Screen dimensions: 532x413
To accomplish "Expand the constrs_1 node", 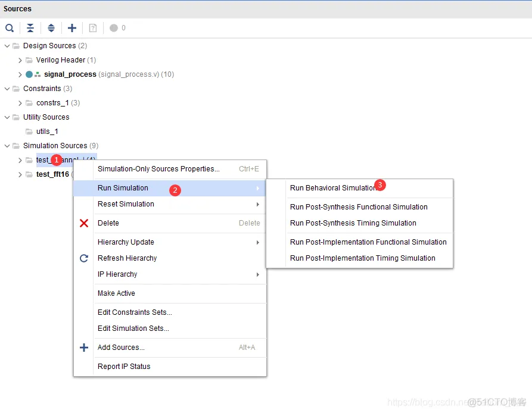I will [x=20, y=103].
